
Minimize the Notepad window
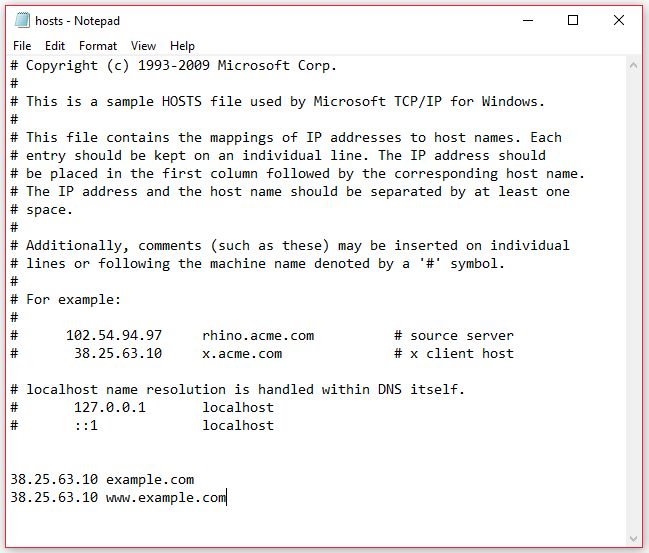[x=527, y=20]
